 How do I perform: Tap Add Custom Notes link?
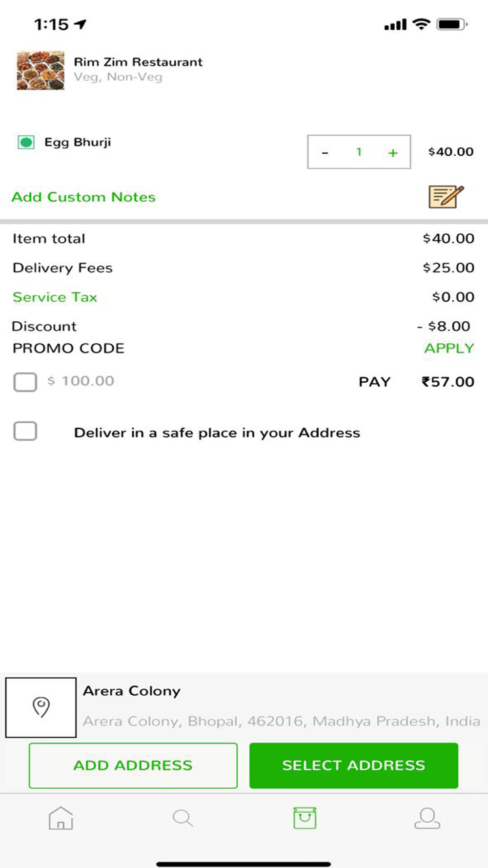coord(83,197)
